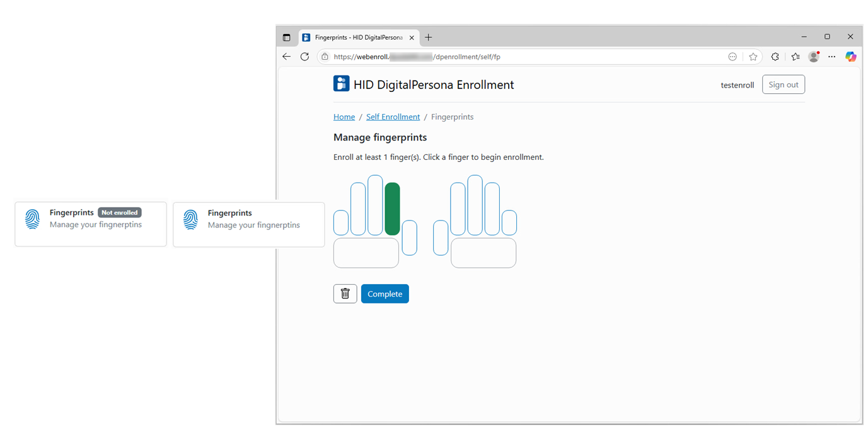Click the browser back arrow
868x432 pixels.
coord(287,57)
